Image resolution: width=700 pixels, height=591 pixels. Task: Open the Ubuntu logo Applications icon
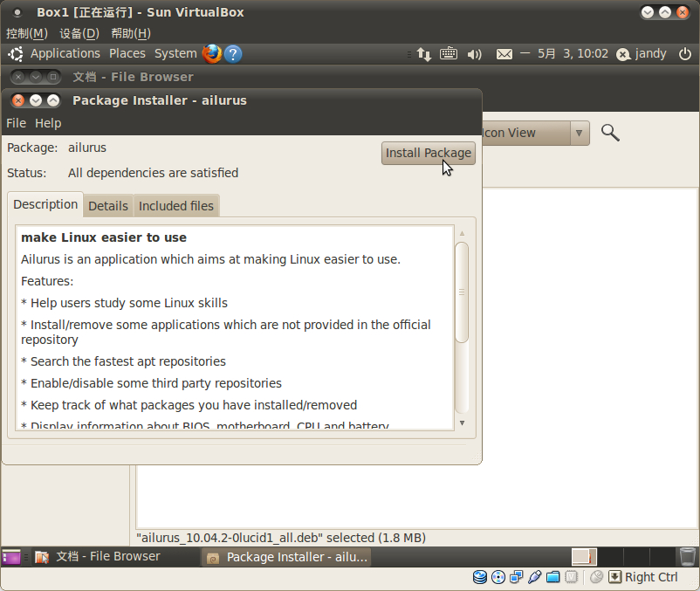coord(16,54)
